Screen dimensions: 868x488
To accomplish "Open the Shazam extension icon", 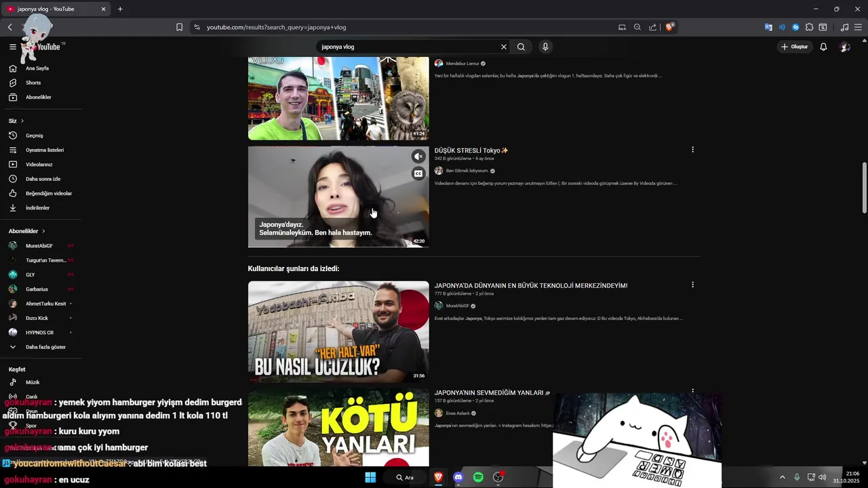I will [x=795, y=27].
